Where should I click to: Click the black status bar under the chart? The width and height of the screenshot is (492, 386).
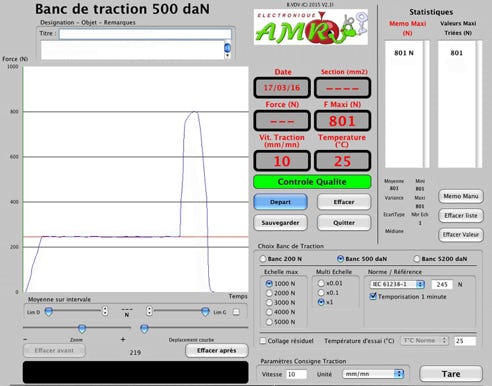135,372
